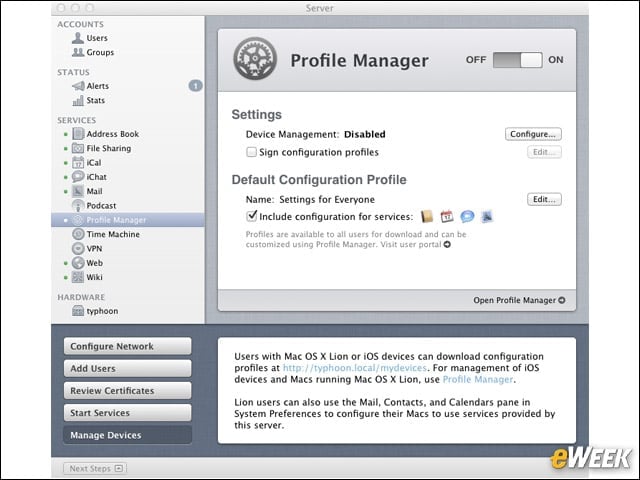
Task: Click the Device Management Disabled status
Action: [x=364, y=134]
